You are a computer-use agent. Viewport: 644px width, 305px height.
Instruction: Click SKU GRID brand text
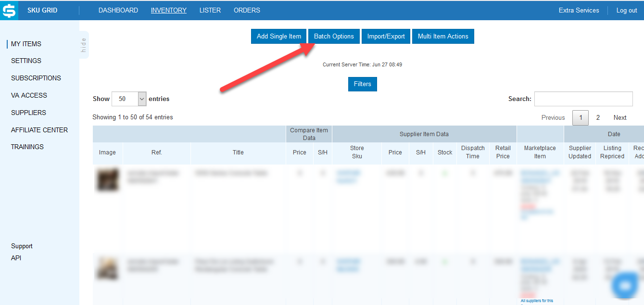[42, 10]
